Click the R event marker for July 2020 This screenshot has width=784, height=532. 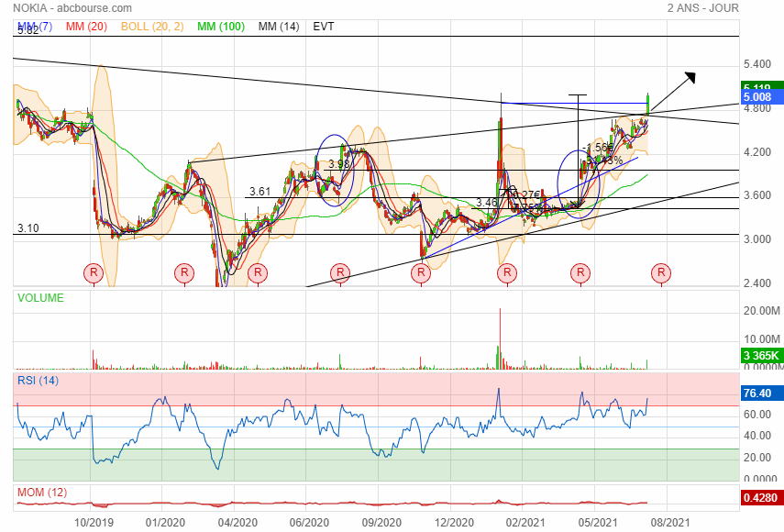click(340, 273)
